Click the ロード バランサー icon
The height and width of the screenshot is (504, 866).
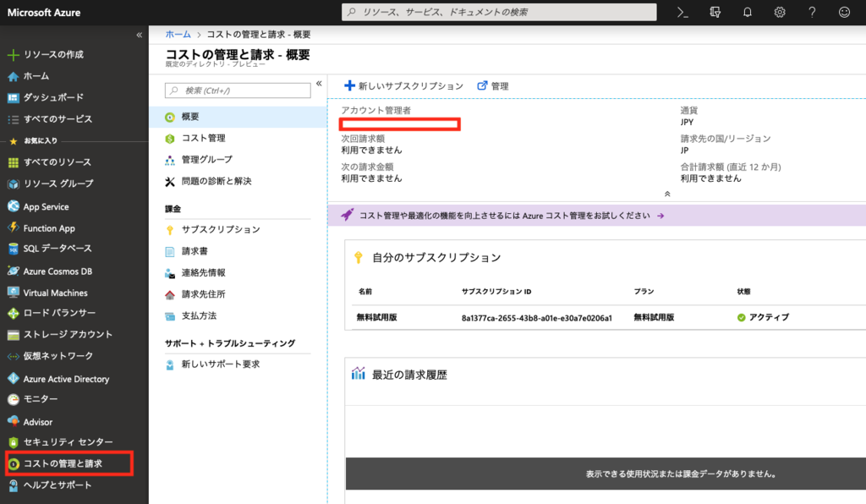point(14,314)
